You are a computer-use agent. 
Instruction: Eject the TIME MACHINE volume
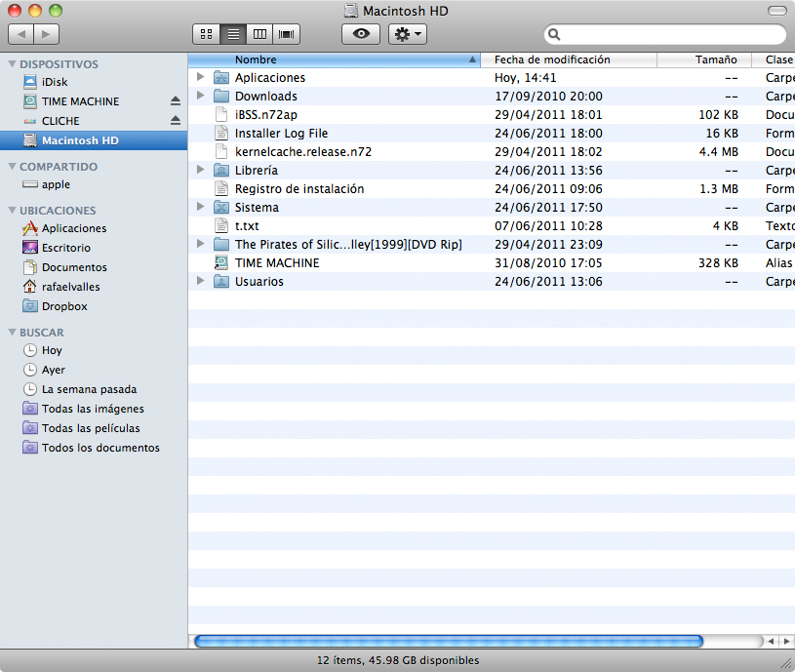(176, 100)
